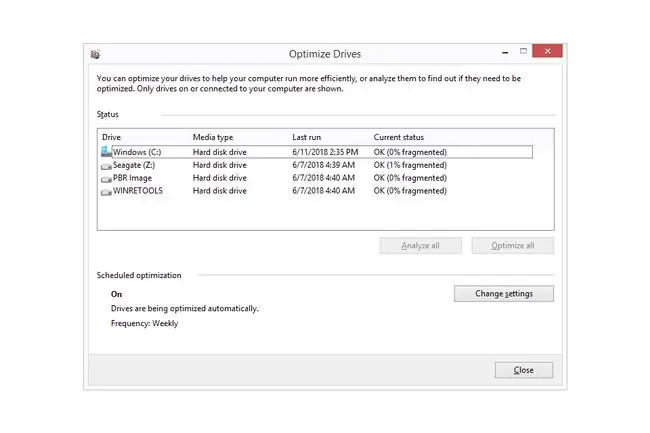Select the PBR Image drive name
The width and height of the screenshot is (650, 433).
132,178
